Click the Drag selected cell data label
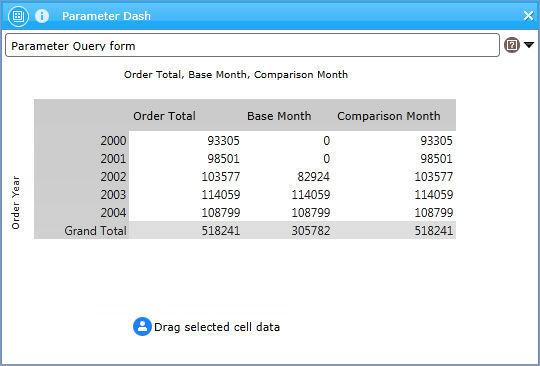Image resolution: width=540 pixels, height=366 pixels. pyautogui.click(x=217, y=327)
